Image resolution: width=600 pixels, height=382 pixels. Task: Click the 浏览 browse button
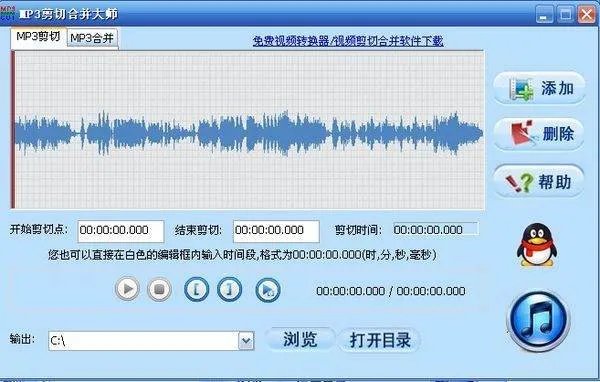pyautogui.click(x=300, y=340)
